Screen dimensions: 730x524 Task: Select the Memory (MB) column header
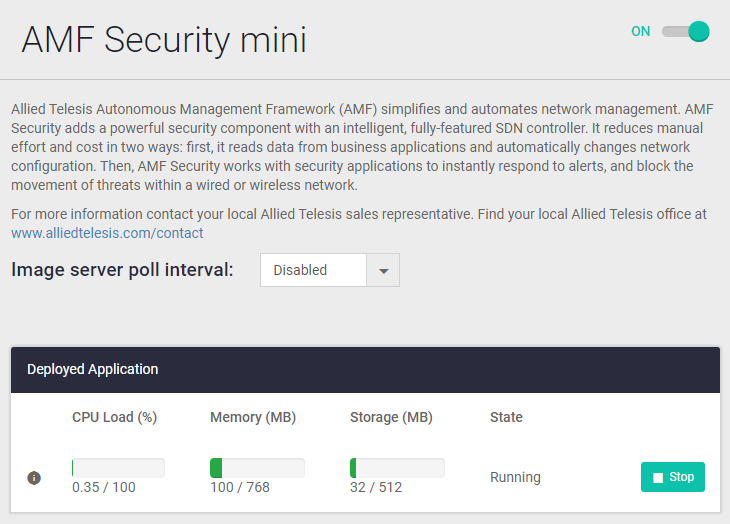(253, 417)
